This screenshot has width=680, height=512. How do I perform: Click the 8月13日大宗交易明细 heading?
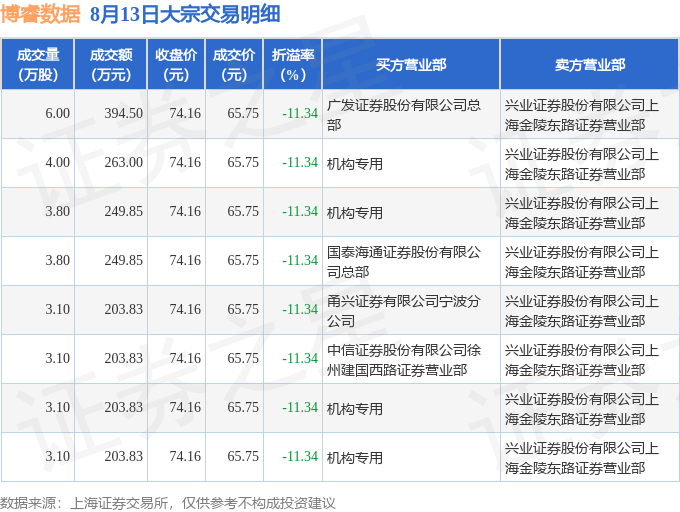(x=185, y=14)
